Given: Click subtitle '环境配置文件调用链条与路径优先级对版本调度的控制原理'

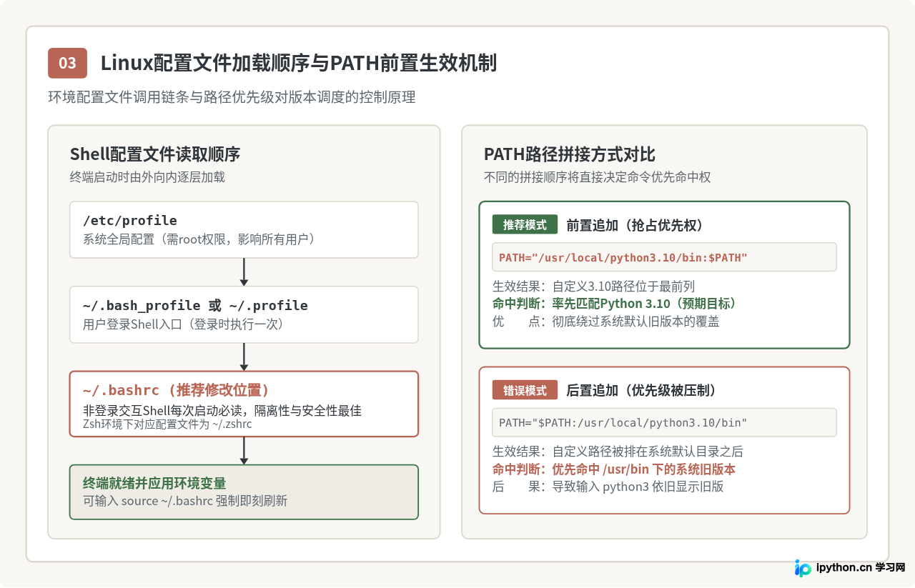Looking at the screenshot, I should point(232,97).
